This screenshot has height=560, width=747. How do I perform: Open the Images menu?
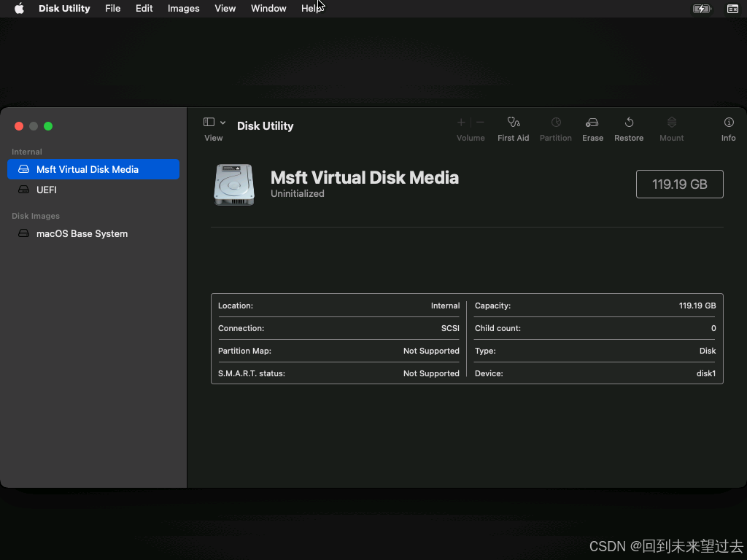pos(183,8)
